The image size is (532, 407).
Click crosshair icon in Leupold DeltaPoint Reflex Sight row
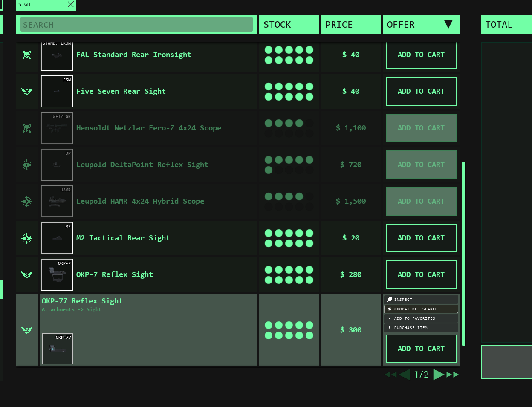point(27,165)
